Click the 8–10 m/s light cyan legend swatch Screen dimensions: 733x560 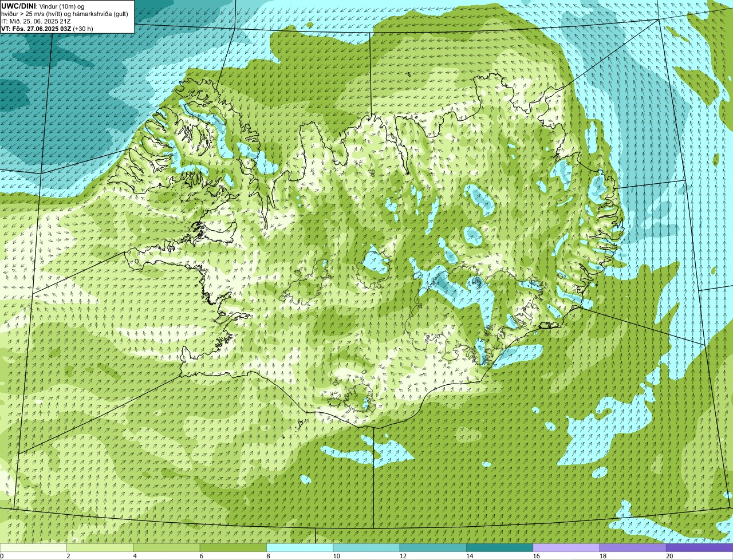point(299,547)
